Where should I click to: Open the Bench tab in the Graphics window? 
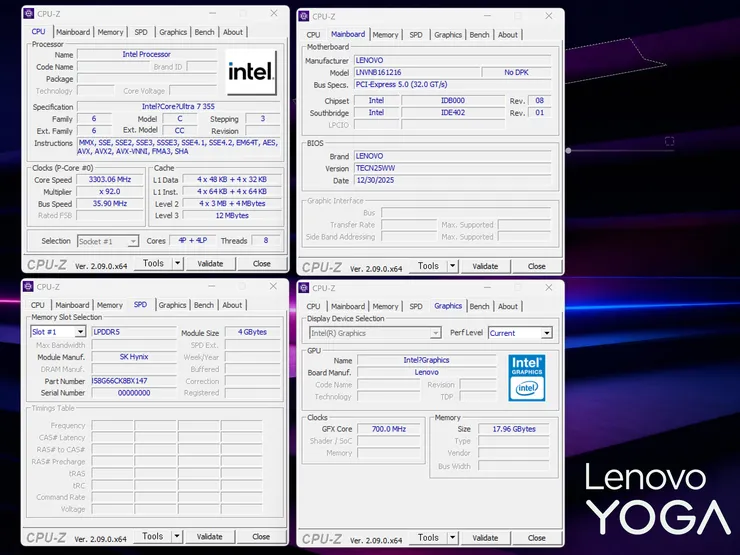pyautogui.click(x=479, y=306)
